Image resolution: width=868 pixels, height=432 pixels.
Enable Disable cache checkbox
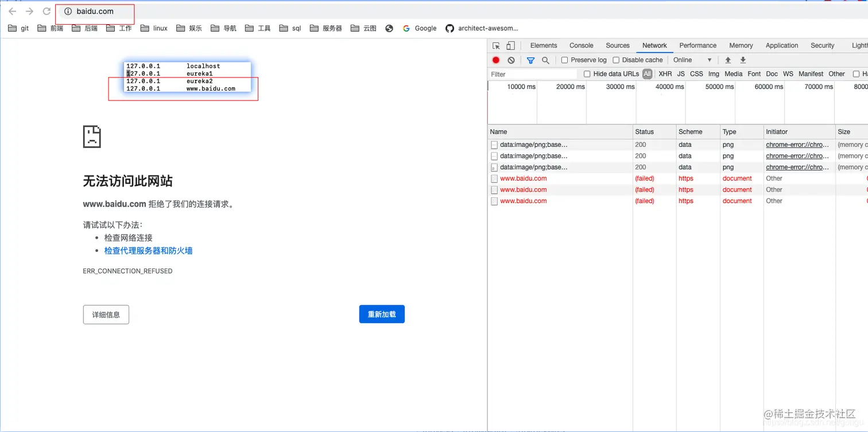point(616,60)
